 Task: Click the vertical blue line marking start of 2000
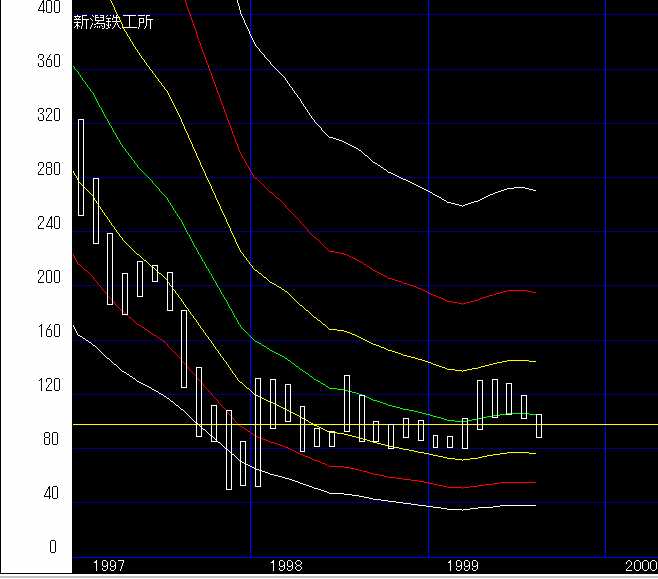605,300
